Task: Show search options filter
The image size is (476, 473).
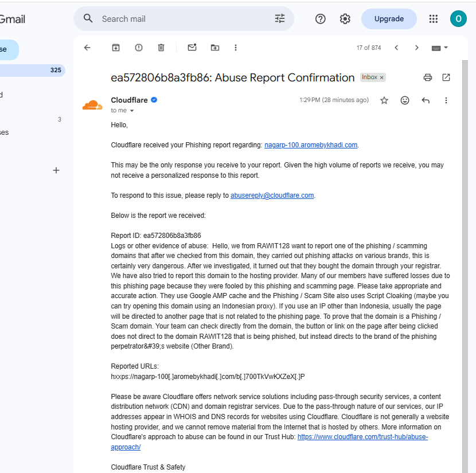Action: (280, 19)
